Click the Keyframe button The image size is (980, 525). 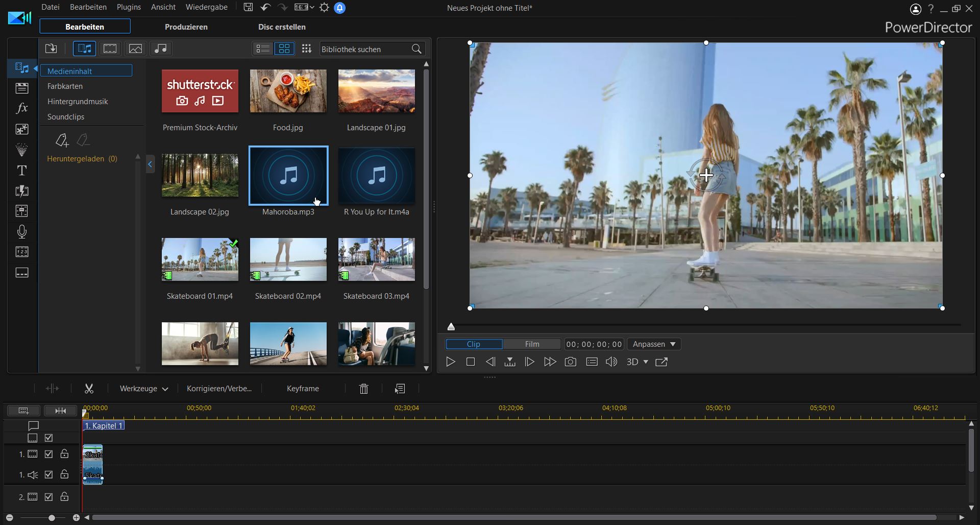[303, 389]
